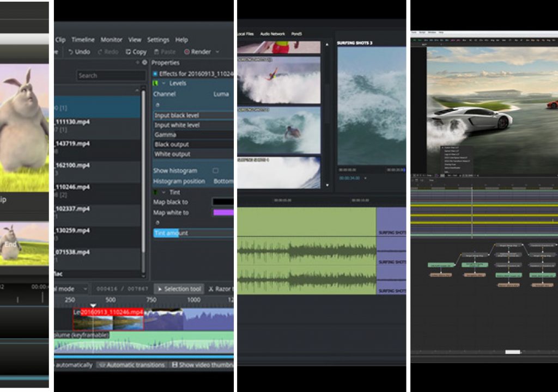Open the edit mode dropdown
Screen dimensions: 558x392
coord(71,289)
